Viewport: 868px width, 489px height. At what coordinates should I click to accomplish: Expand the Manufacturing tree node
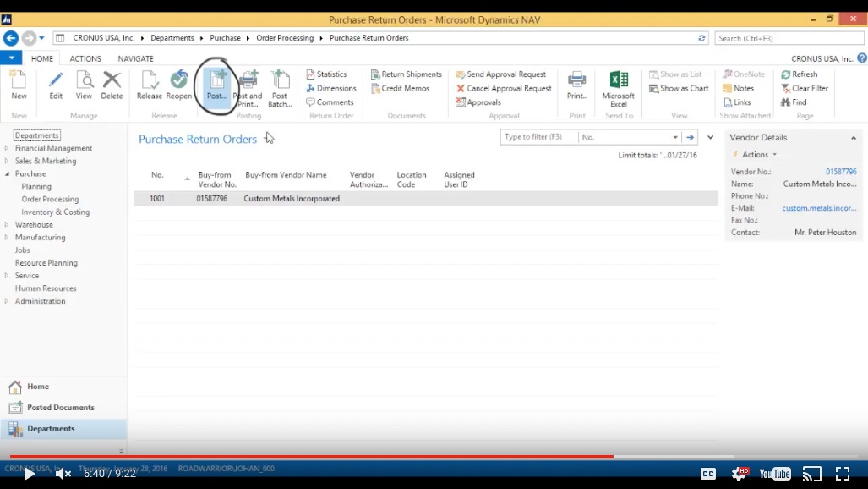tap(7, 237)
